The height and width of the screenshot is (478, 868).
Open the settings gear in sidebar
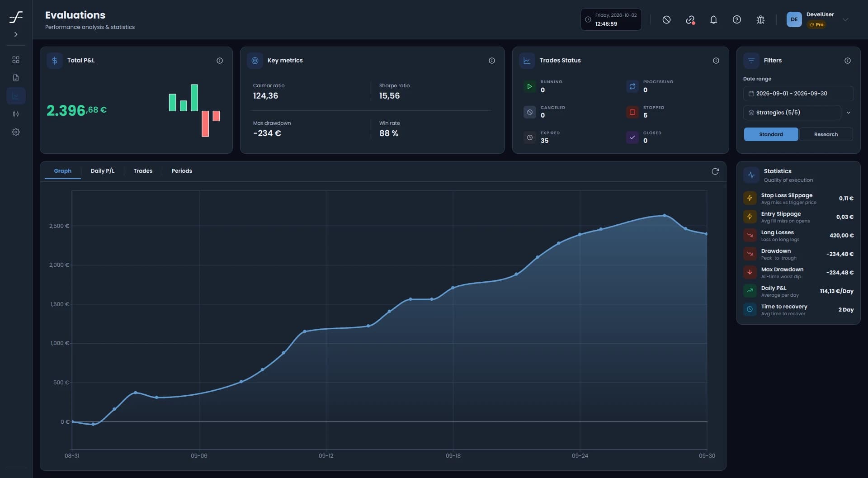(16, 132)
